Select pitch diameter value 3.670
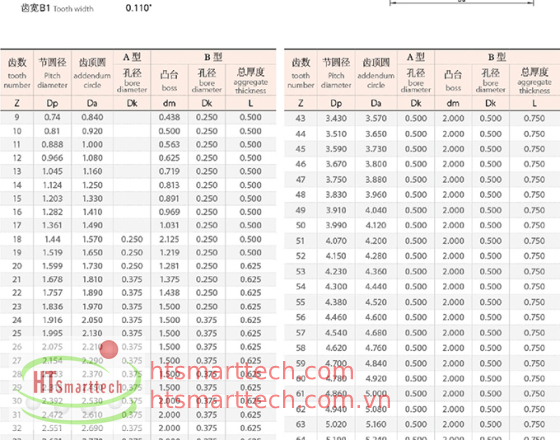 pos(336,164)
